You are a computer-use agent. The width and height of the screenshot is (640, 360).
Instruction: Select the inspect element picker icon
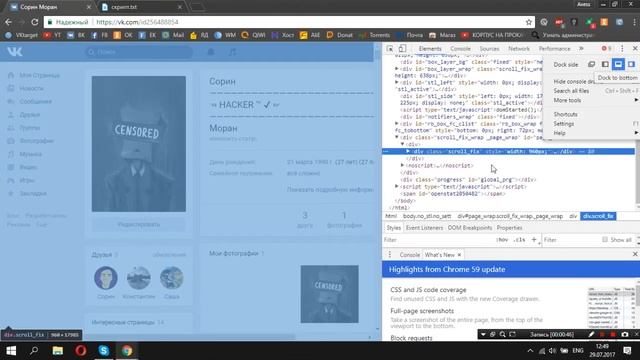390,49
